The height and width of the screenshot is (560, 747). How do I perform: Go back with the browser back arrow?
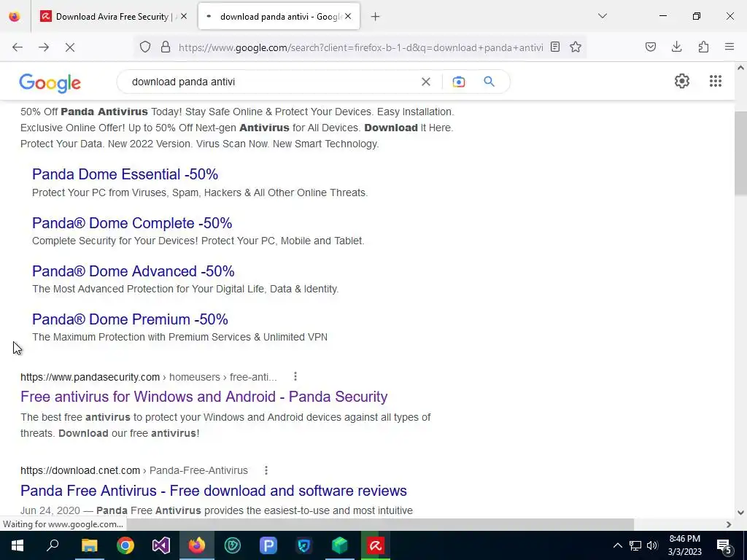(x=18, y=47)
